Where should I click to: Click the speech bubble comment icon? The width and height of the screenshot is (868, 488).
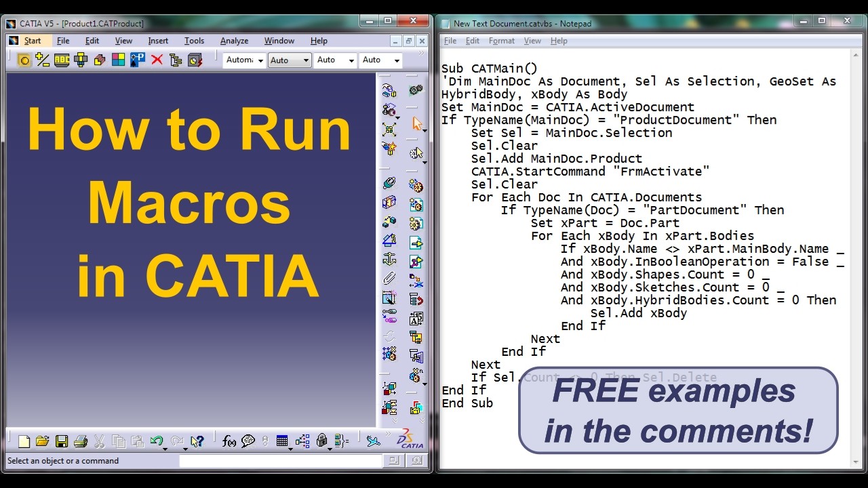click(x=248, y=442)
